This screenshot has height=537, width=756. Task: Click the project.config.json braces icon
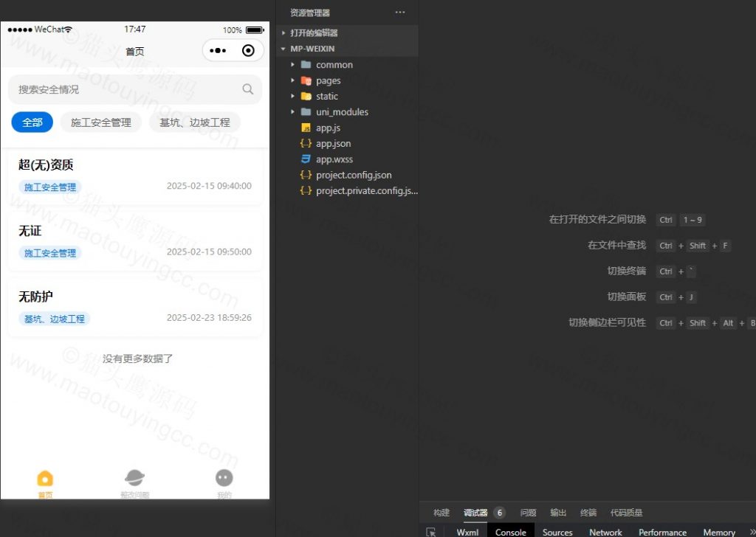click(306, 175)
